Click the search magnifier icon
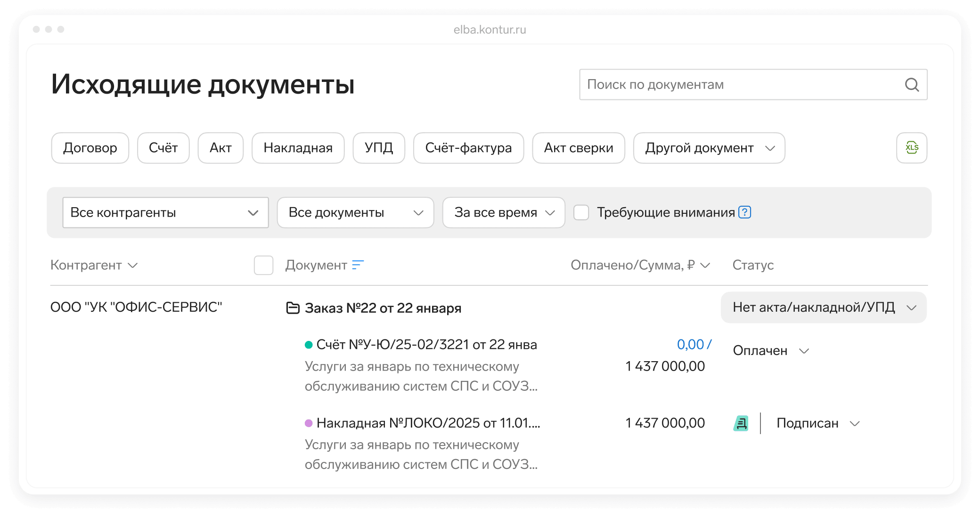980x517 pixels. coord(912,85)
